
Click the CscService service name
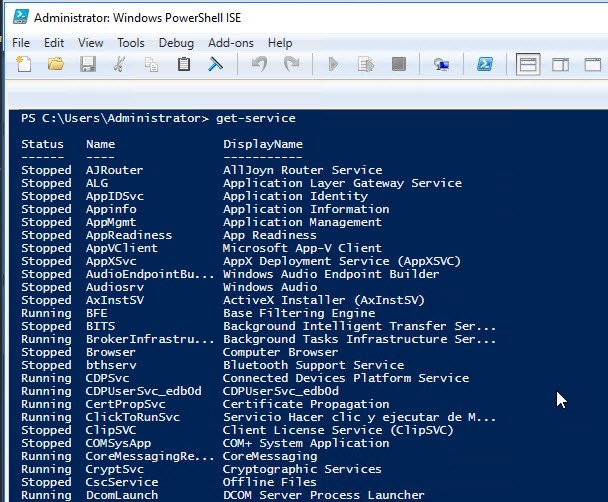tap(122, 482)
